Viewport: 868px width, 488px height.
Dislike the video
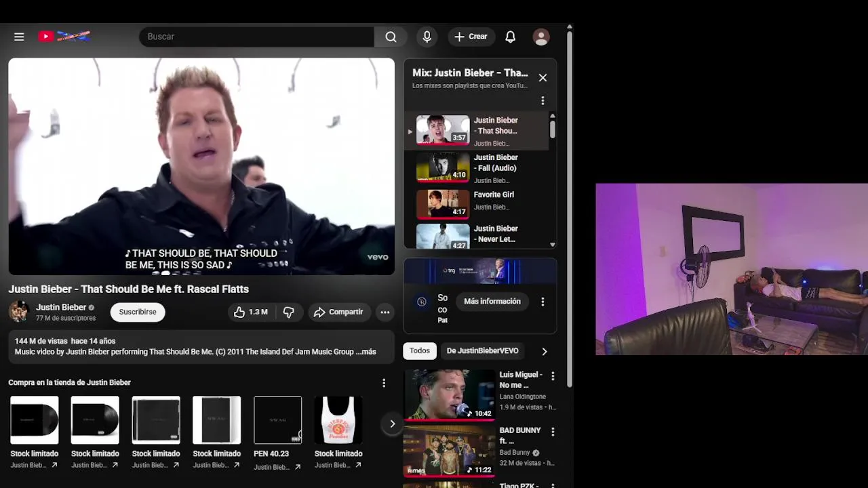[x=289, y=312]
